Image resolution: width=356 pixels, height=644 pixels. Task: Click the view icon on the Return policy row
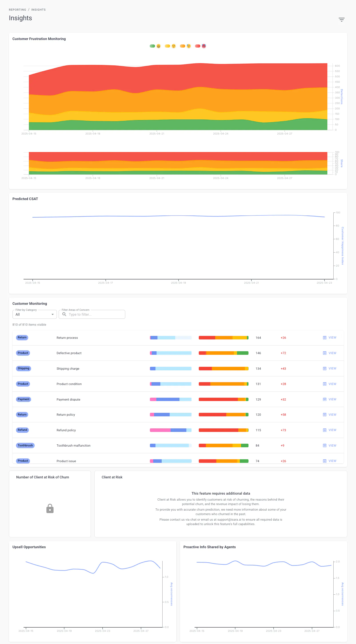[x=324, y=415]
